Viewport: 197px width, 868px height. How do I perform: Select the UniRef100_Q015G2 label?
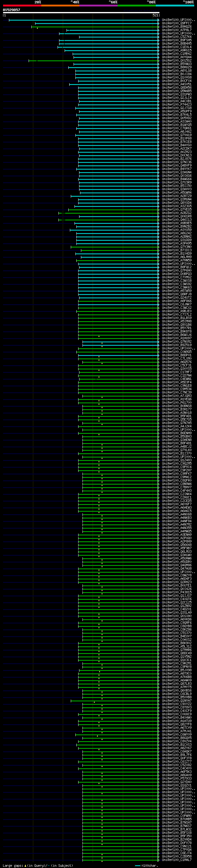(x=177, y=61)
